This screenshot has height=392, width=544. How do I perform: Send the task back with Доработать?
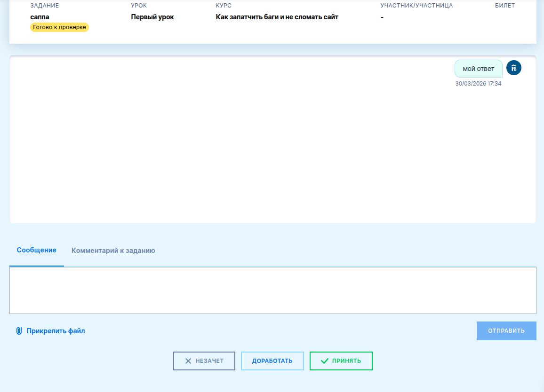pyautogui.click(x=272, y=361)
